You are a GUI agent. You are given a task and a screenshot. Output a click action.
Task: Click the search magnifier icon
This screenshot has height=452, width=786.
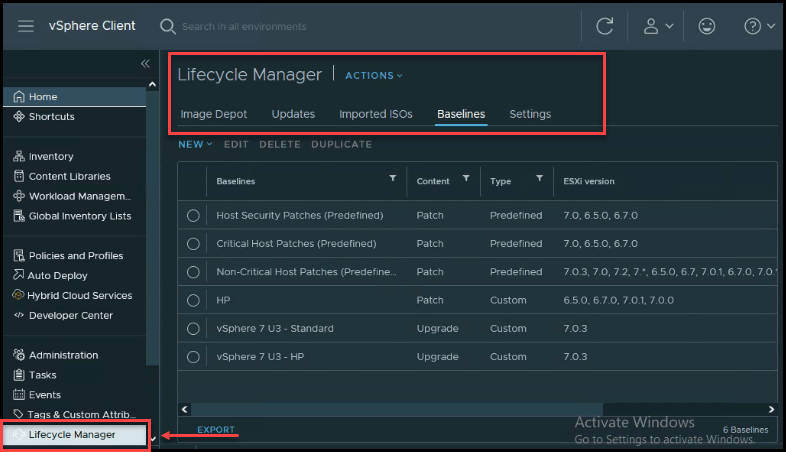tap(167, 26)
